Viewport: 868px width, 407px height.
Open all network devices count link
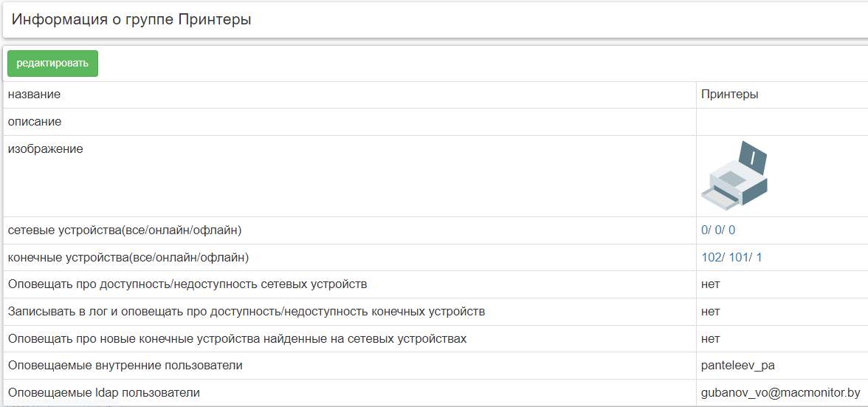click(x=704, y=230)
